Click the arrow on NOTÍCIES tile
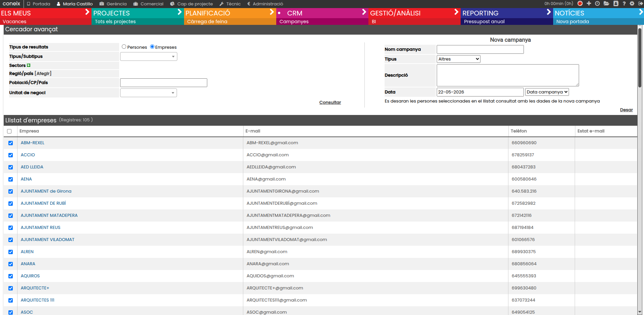644x315 pixels. pos(641,12)
